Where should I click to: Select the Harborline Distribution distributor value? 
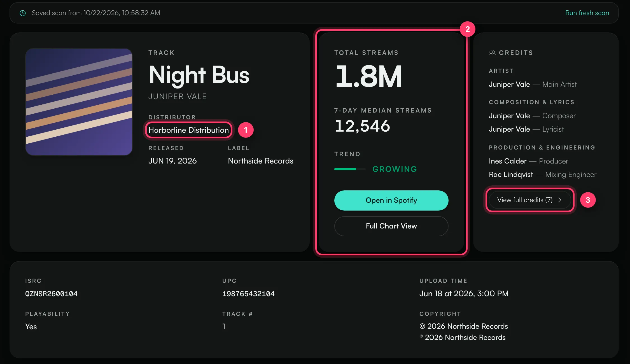(188, 130)
